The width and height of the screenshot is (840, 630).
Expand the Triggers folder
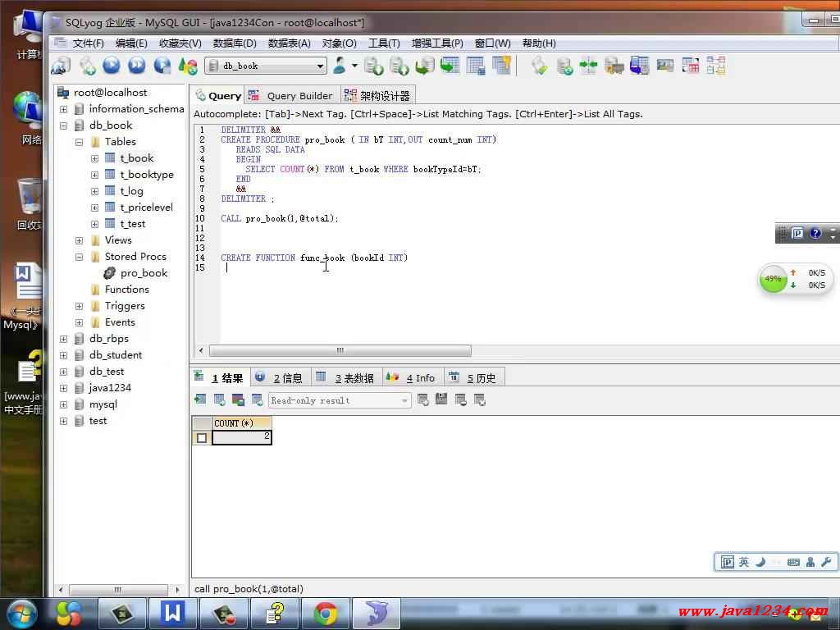click(80, 306)
